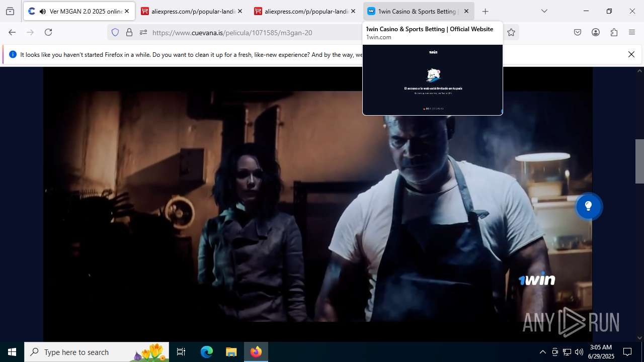The image size is (644, 362).
Task: Open the Firefox application menu
Action: point(632,32)
